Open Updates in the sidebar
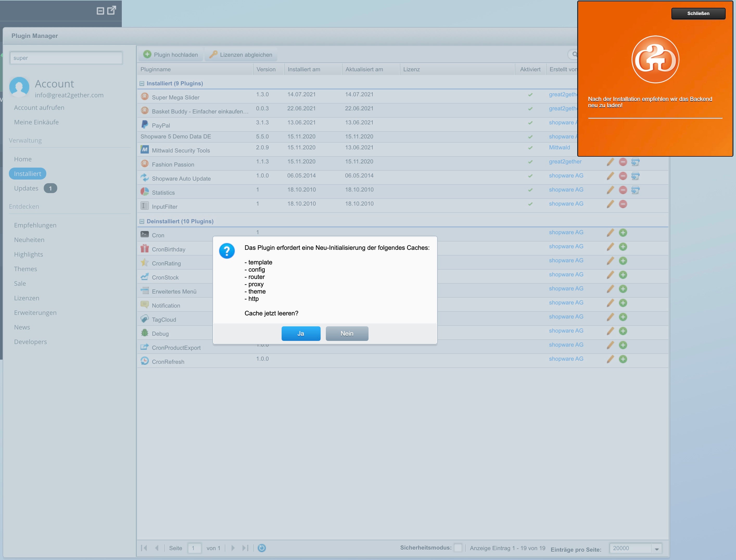736x560 pixels. tap(26, 188)
